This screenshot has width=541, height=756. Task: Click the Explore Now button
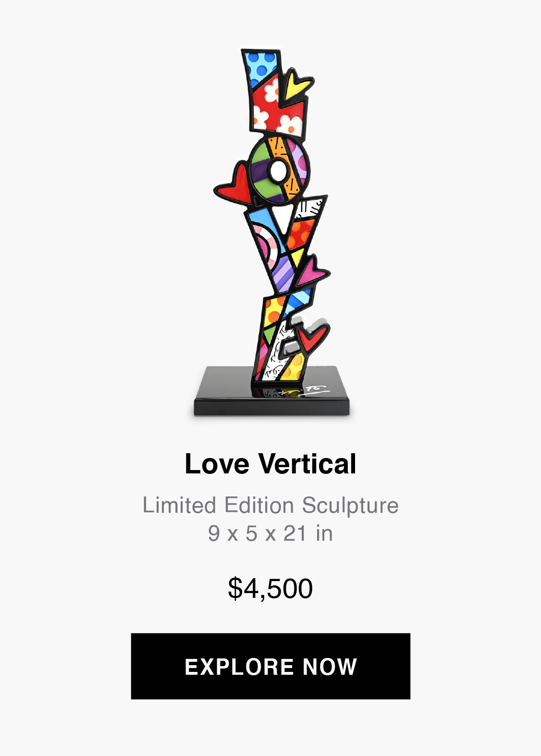click(270, 666)
